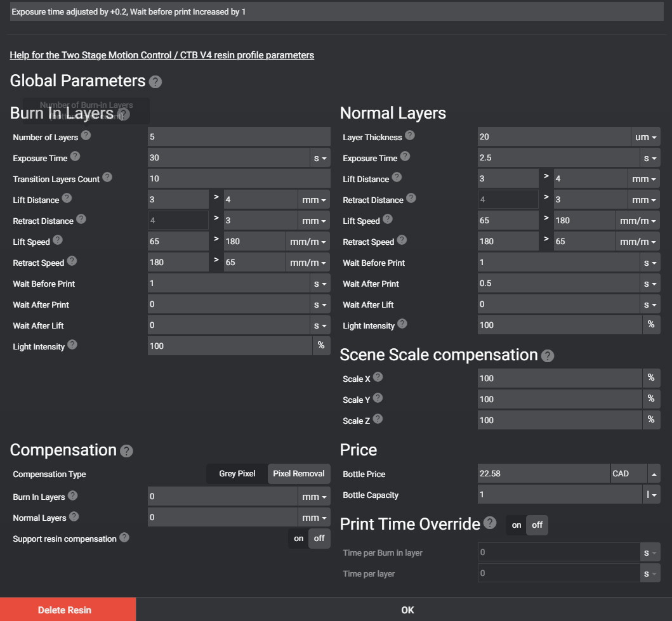The height and width of the screenshot is (621, 672).
Task: Show help for Compensation Burn In Layers
Action: [x=73, y=495]
